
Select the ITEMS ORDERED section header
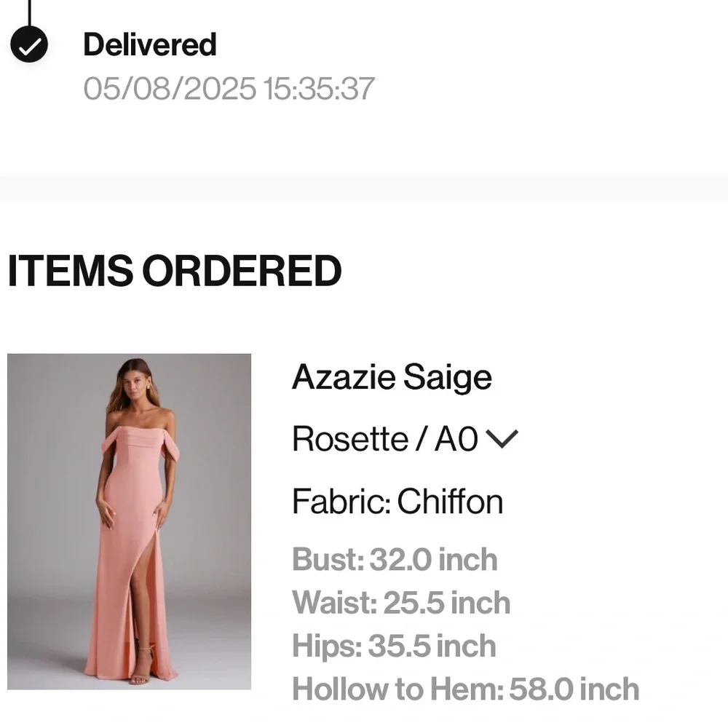(x=173, y=270)
